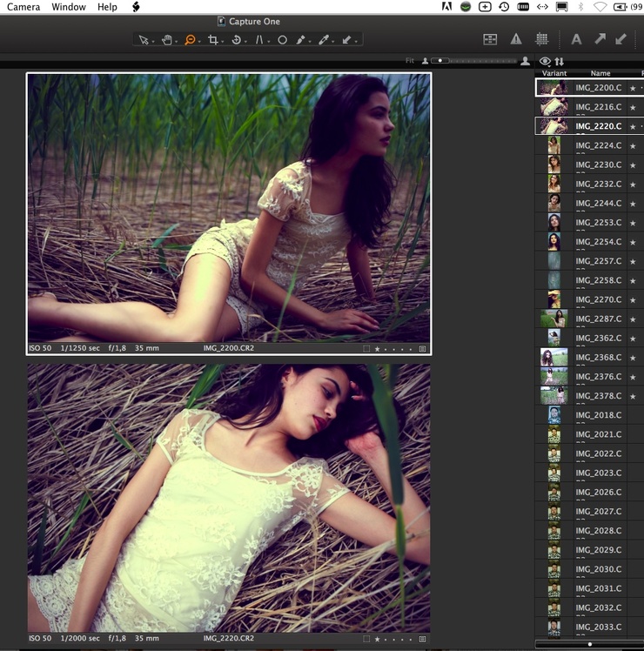644x651 pixels.
Task: Select the eyedropper color picker tool
Action: (x=324, y=40)
